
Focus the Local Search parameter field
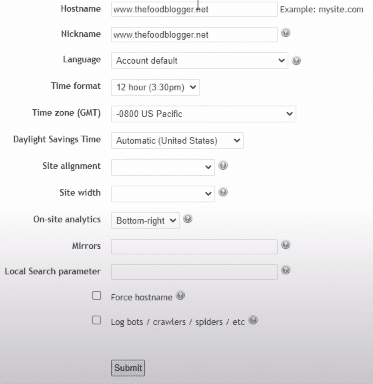(194, 272)
